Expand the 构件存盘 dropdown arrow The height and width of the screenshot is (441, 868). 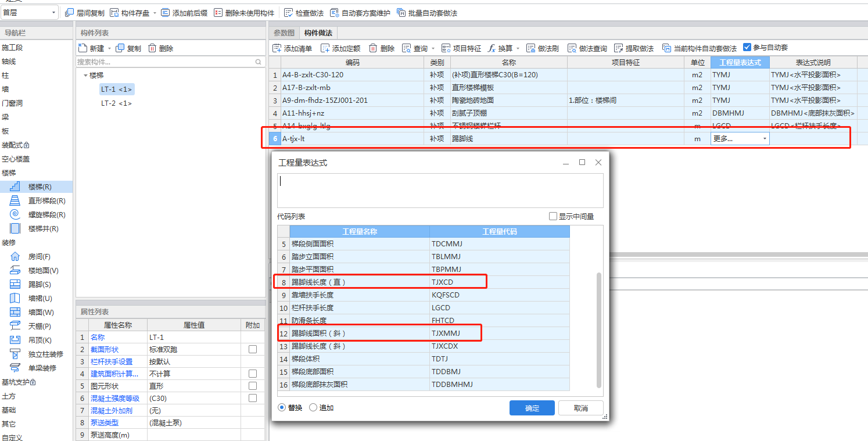click(155, 13)
